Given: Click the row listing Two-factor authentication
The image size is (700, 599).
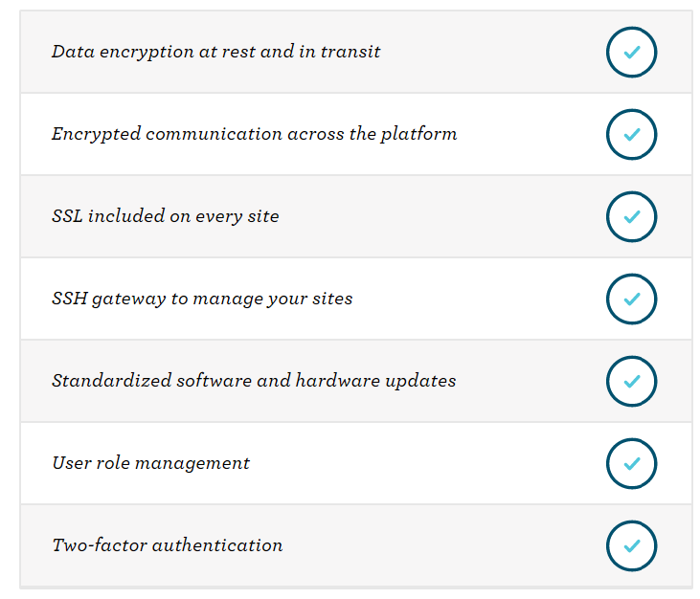Looking at the screenshot, I should tap(356, 545).
